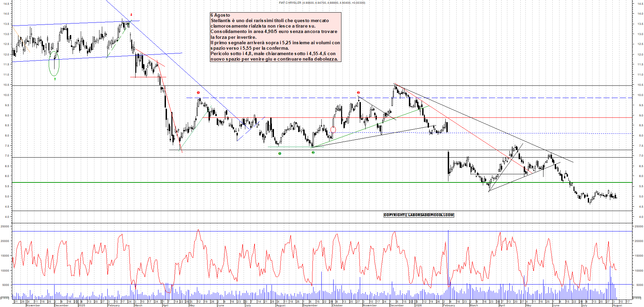Click the line "spazio verso i 5,55 per la conferma"
This screenshot has height=307, width=644.
250,48
